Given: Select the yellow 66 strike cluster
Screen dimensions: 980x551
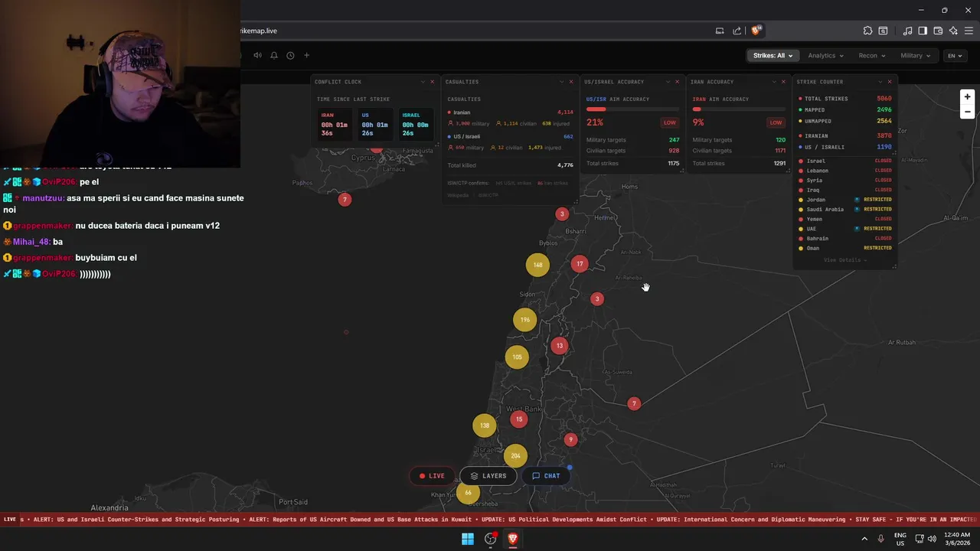Looking at the screenshot, I should pyautogui.click(x=468, y=493).
